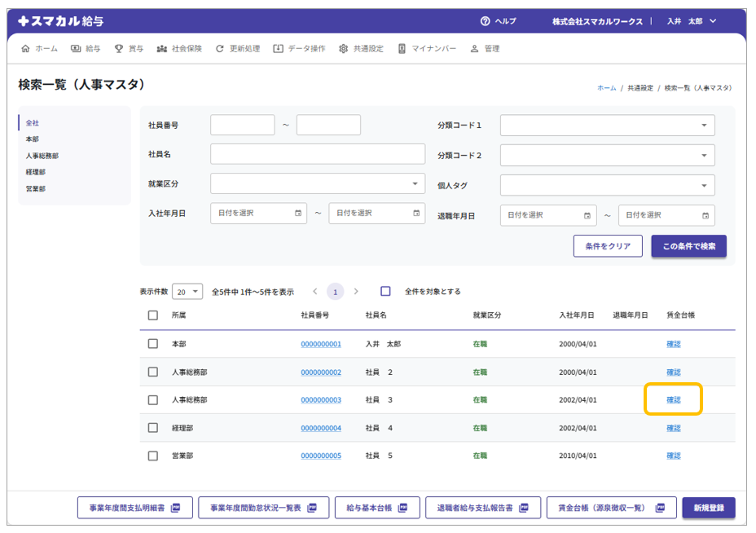
Task: Click the previous page arrow in pagination
Action: tap(315, 292)
